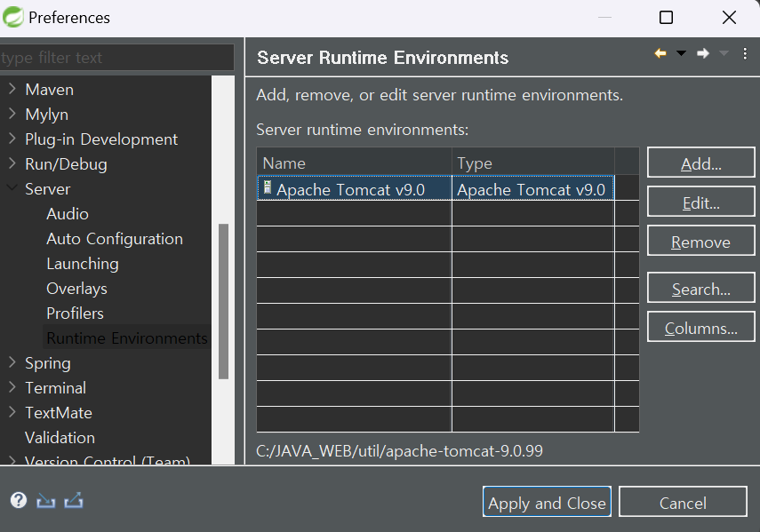Select the Server category label
Image resolution: width=760 pixels, height=532 pixels.
tap(47, 189)
